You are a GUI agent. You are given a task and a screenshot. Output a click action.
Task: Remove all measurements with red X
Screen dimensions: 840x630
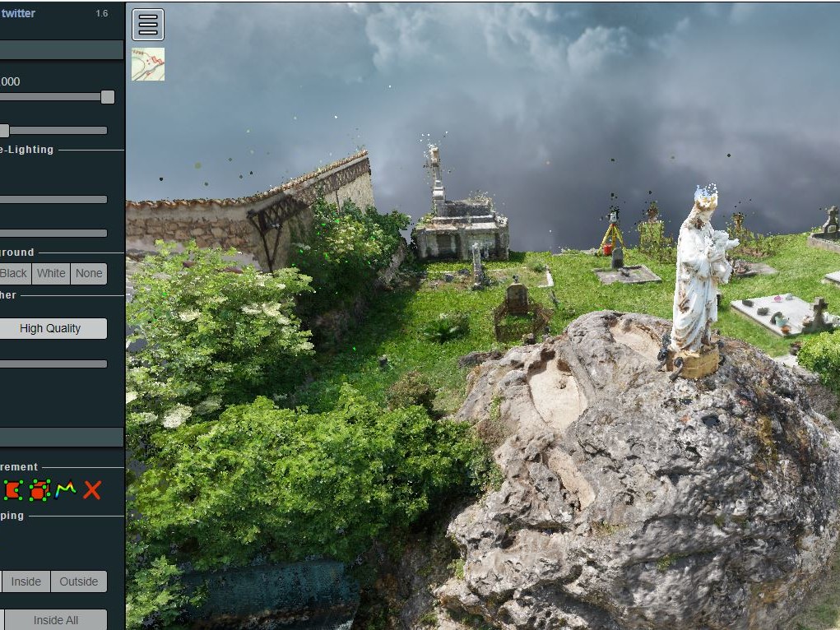92,490
